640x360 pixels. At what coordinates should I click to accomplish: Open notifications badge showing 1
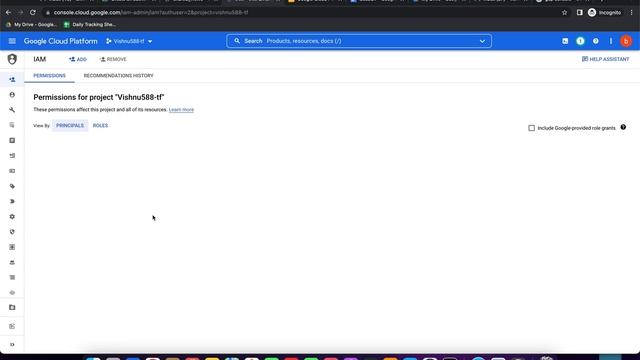click(580, 41)
